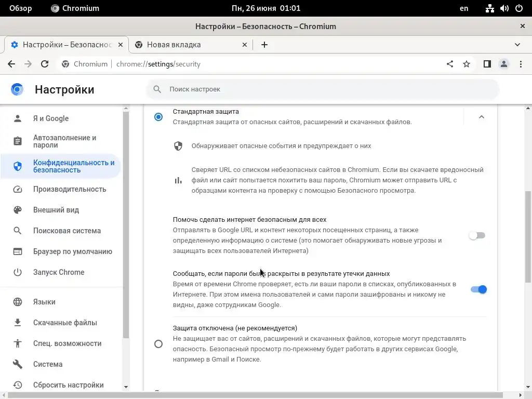Click the network status icon
This screenshot has width=532, height=399.
tap(489, 8)
